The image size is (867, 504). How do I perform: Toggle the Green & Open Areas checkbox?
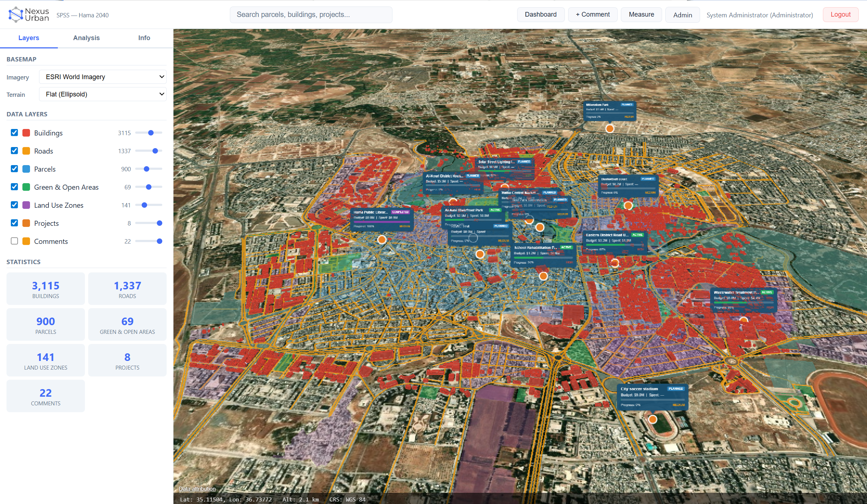point(14,186)
